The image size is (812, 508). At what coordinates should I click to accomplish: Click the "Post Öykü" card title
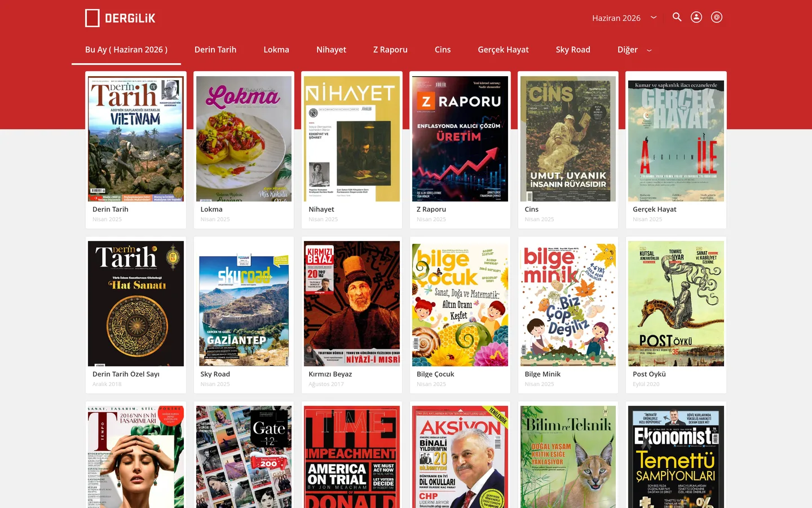[649, 374]
